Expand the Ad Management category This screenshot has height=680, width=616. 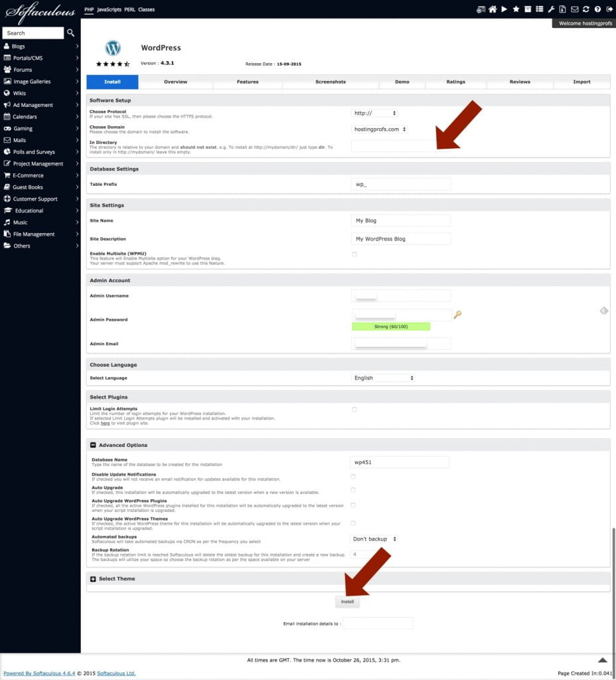click(40, 104)
